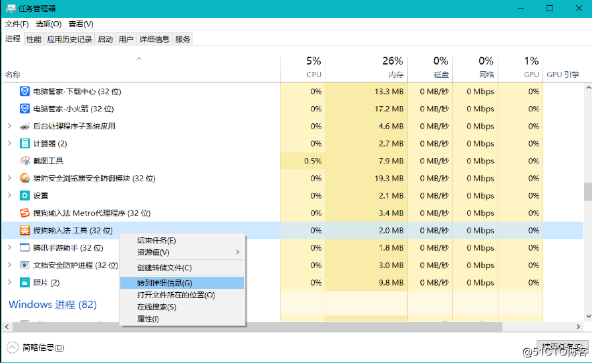Select the 电脑管家-下载中心 (32 位) row
Viewport: 594px width, 364px height.
[x=292, y=92]
